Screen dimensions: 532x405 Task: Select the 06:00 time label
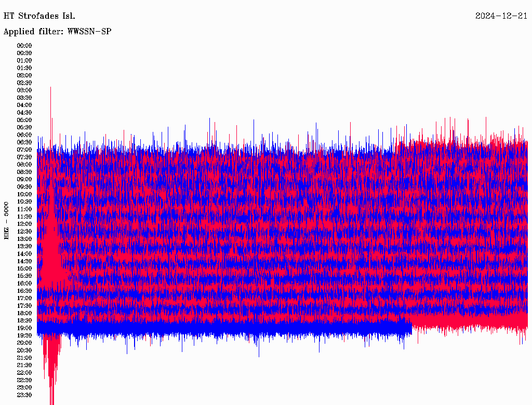tap(24, 134)
